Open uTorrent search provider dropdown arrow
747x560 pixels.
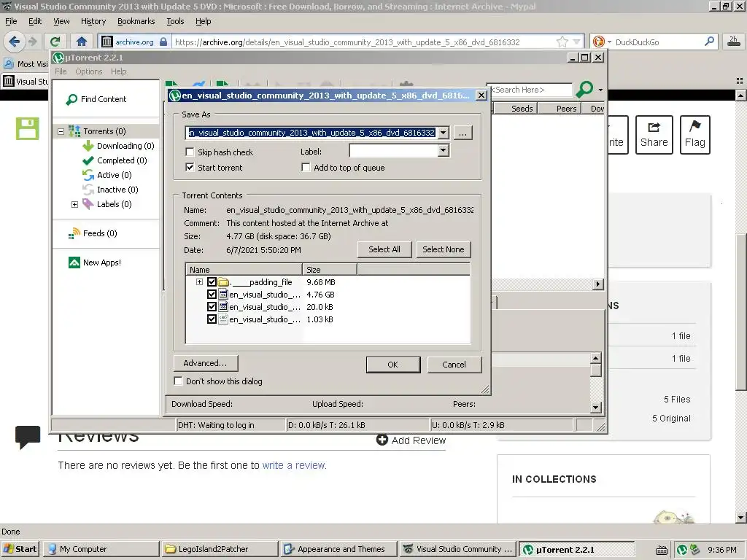pos(600,90)
